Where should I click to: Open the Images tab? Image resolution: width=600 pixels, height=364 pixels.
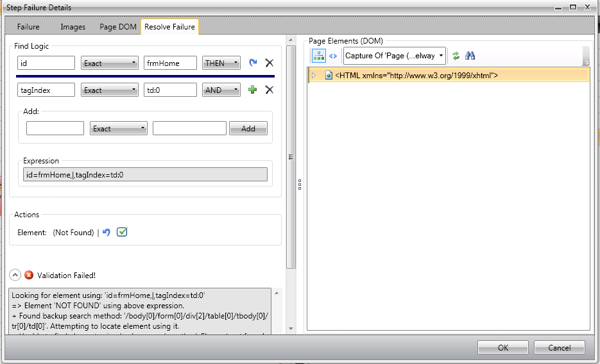(x=73, y=27)
